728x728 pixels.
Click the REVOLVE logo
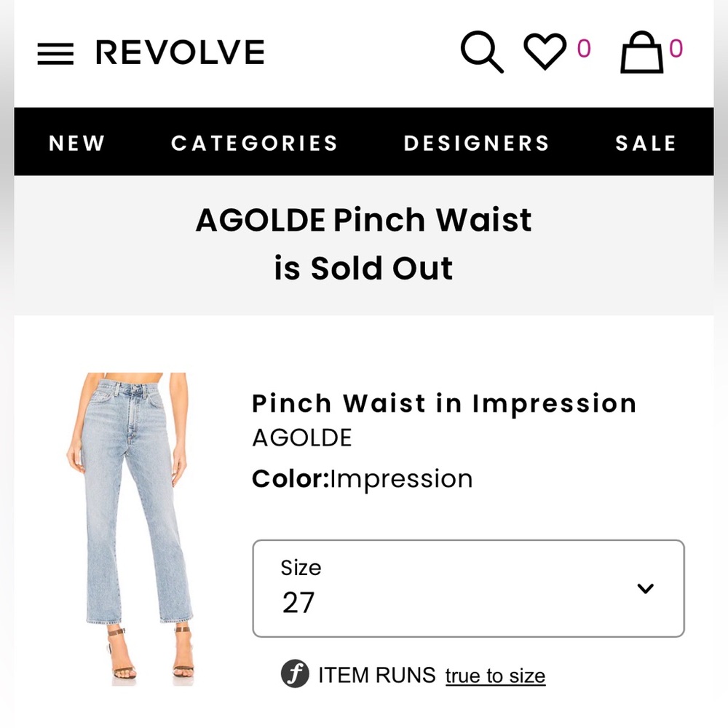[x=181, y=52]
